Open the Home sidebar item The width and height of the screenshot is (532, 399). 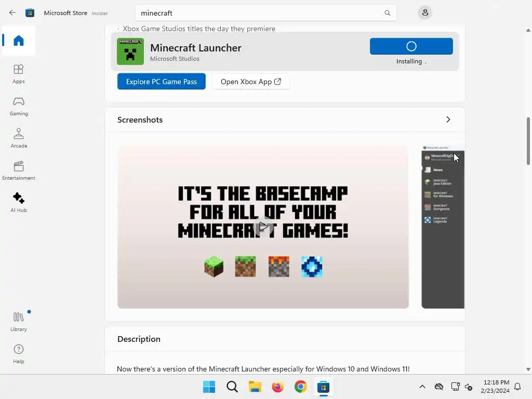[19, 41]
